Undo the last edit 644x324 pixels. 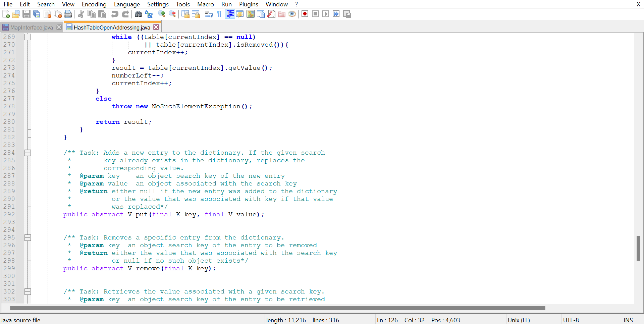[115, 14]
